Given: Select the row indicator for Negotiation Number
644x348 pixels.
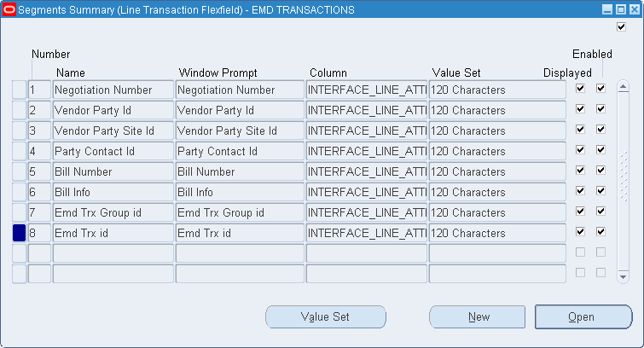Looking at the screenshot, I should click(19, 90).
